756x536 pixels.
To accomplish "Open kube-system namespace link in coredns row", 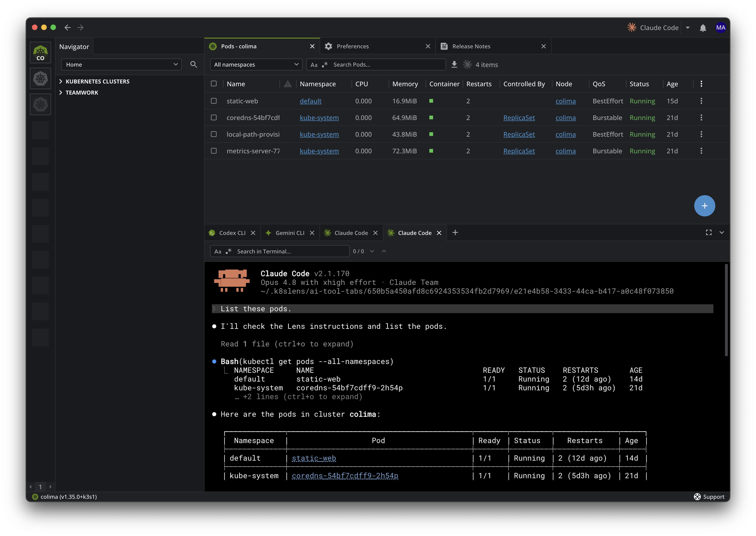I will pos(319,118).
